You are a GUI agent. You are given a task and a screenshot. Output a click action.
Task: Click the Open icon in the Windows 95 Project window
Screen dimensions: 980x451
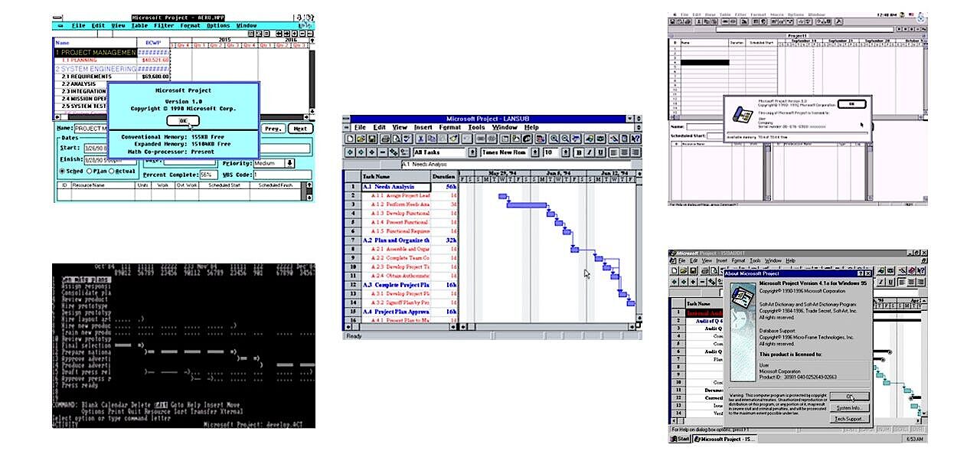tap(684, 271)
